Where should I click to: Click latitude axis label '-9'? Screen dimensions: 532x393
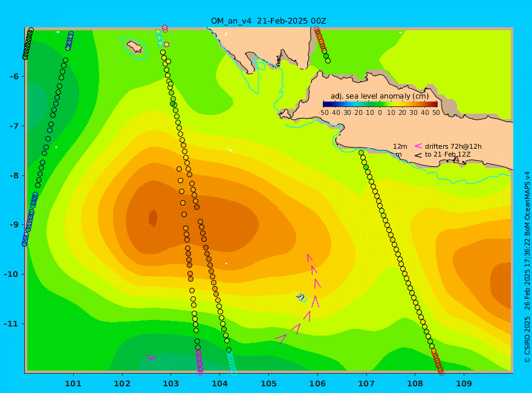pyautogui.click(x=14, y=225)
